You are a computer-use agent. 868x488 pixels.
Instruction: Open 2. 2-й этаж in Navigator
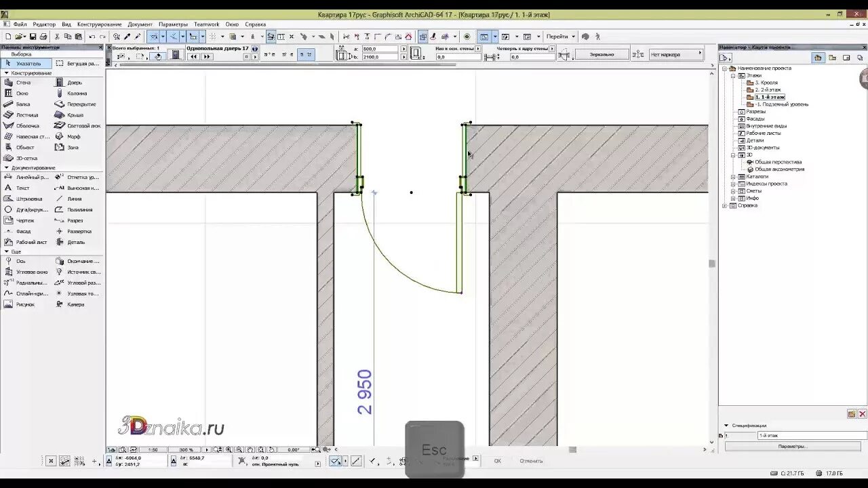[x=768, y=90]
